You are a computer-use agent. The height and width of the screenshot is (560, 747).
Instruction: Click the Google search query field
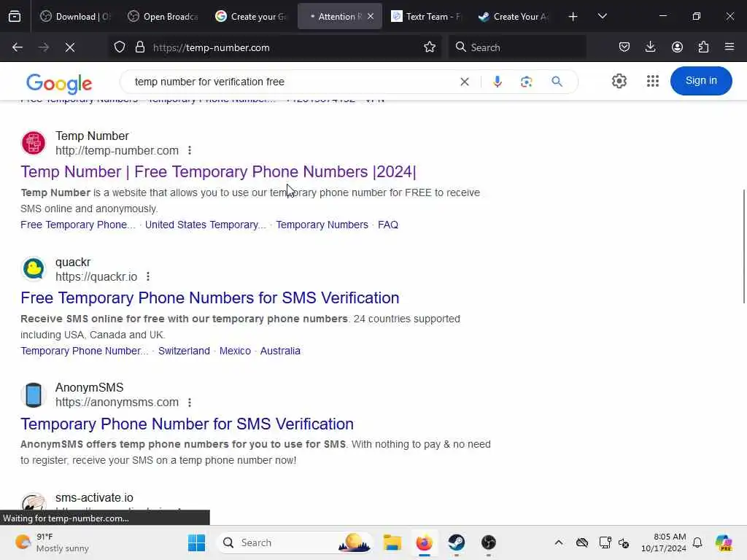[290, 82]
